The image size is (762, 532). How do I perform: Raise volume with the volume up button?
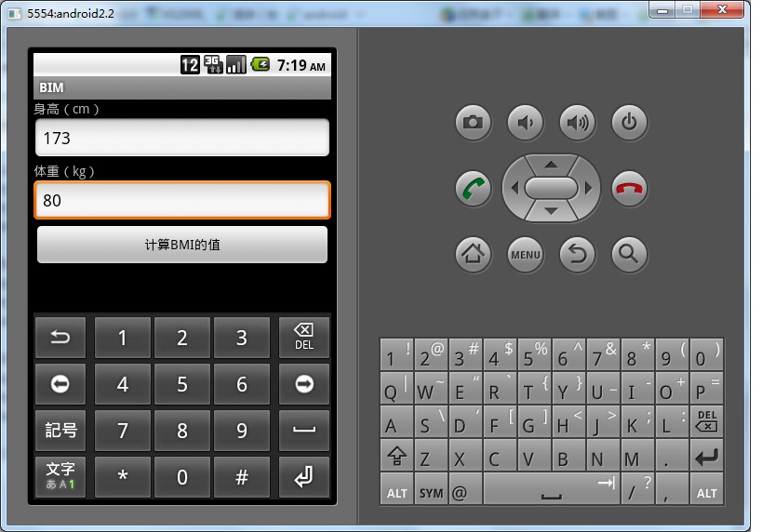[x=577, y=122]
